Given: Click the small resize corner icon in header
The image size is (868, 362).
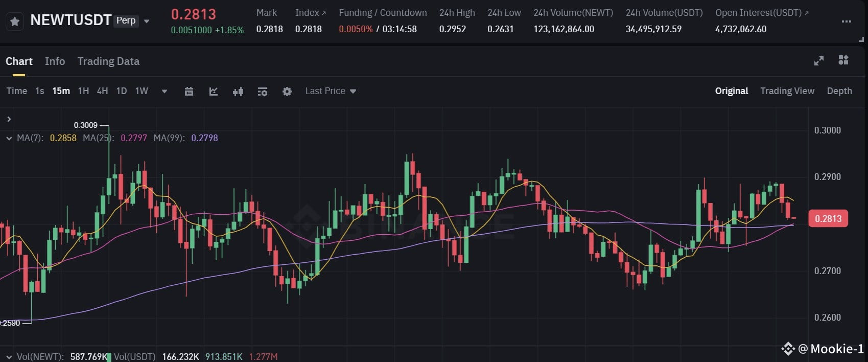Looking at the screenshot, I should coord(861,39).
